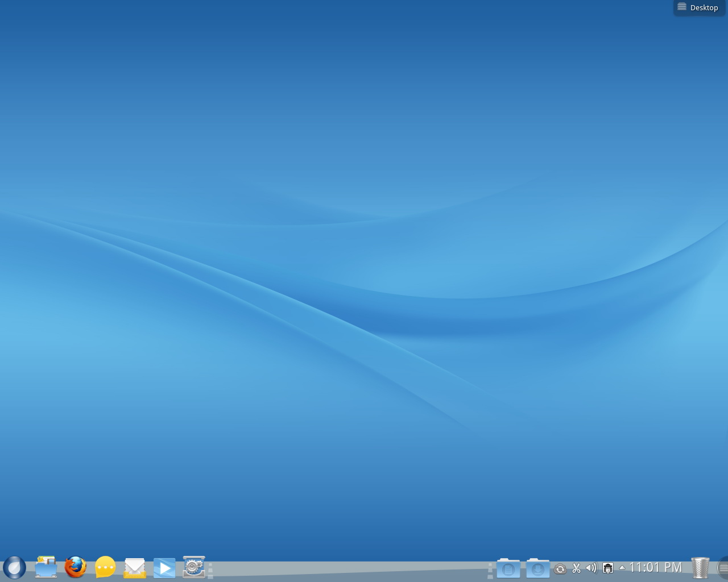Open the network status applet
Screen dimensions: 728x582
pyautogui.click(x=607, y=568)
